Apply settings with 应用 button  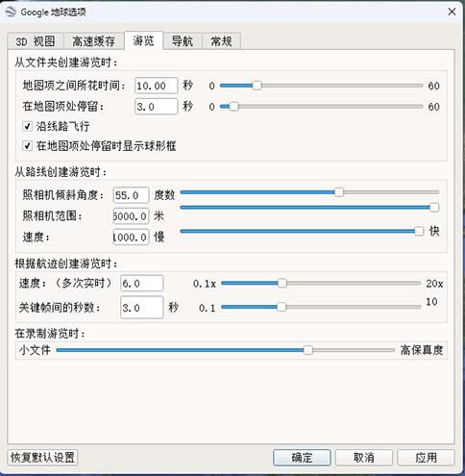coord(426,458)
